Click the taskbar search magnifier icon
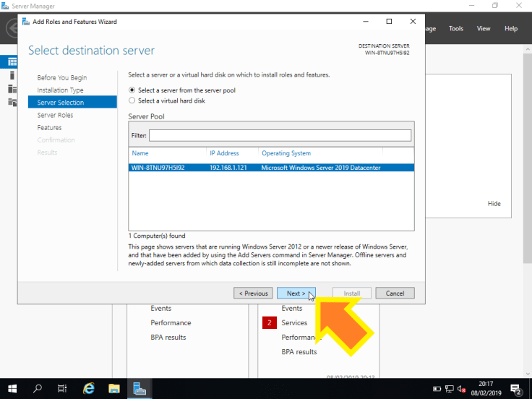Image resolution: width=532 pixels, height=399 pixels. (38, 388)
